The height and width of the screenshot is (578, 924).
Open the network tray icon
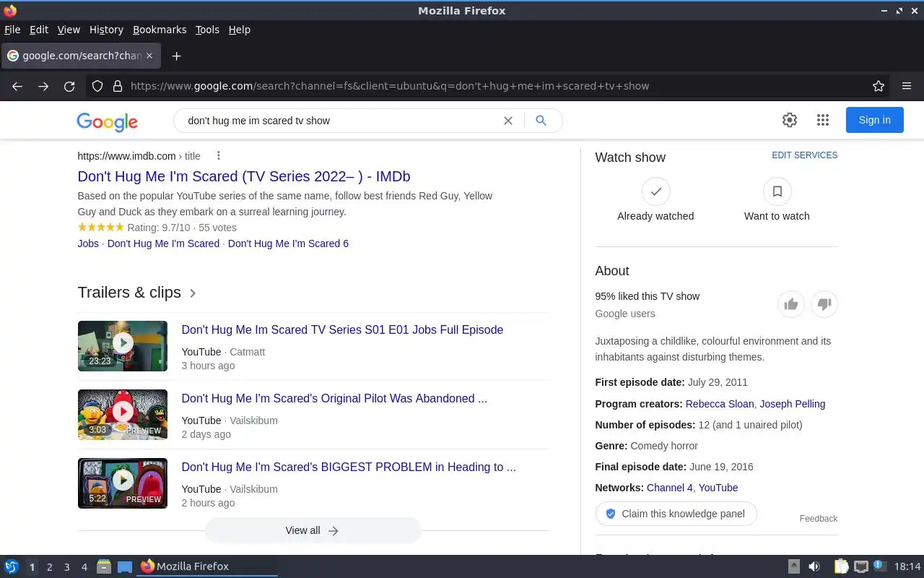860,566
